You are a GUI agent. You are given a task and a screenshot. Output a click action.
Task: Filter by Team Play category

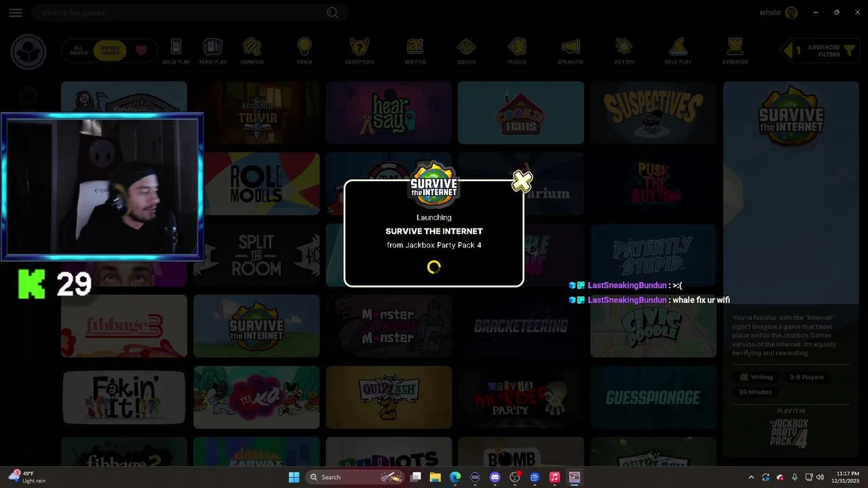pyautogui.click(x=212, y=52)
